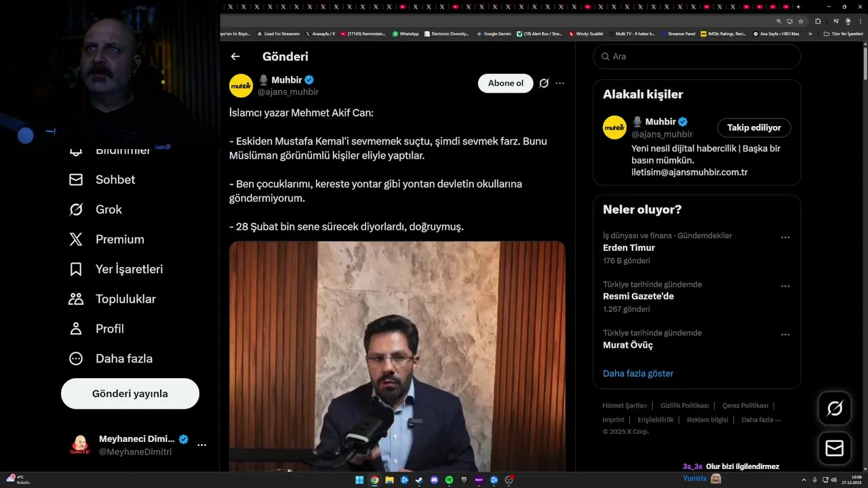868x488 pixels.
Task: Open the iletisim@ajansmuhbir.com.tr link
Action: [x=689, y=172]
